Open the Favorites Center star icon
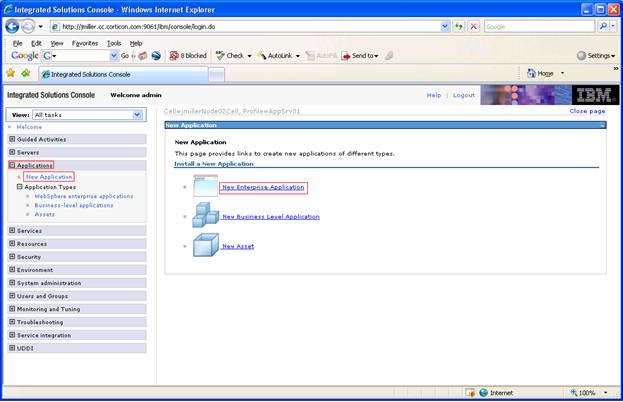This screenshot has width=623, height=402. click(x=11, y=73)
